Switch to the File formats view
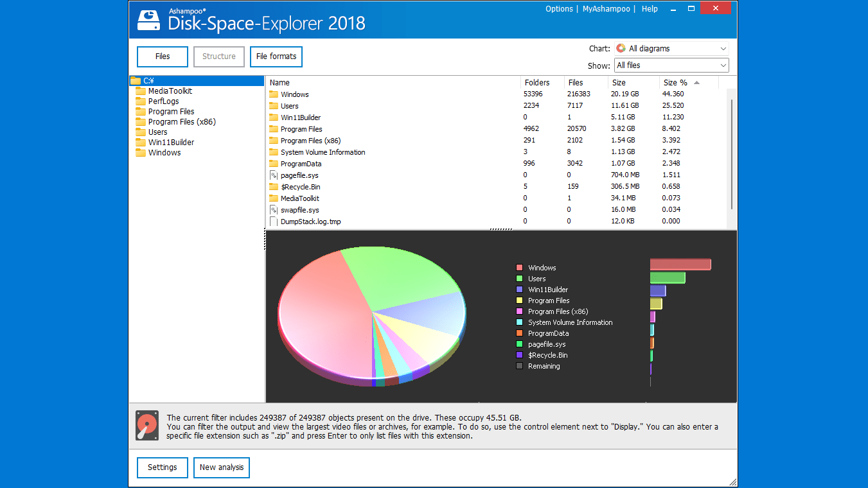The height and width of the screenshot is (488, 868). [x=276, y=57]
